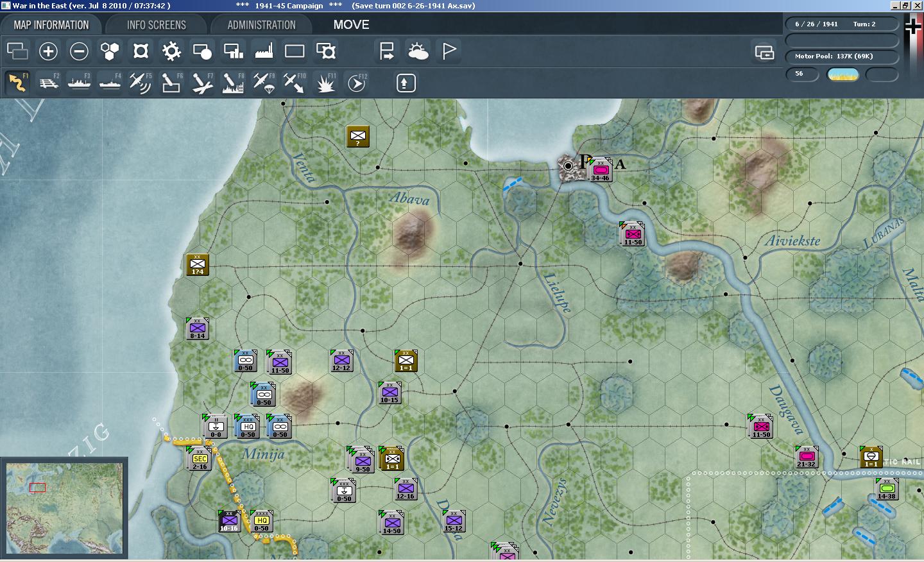
Task: Click the rounded square corners icon
Action: click(141, 51)
